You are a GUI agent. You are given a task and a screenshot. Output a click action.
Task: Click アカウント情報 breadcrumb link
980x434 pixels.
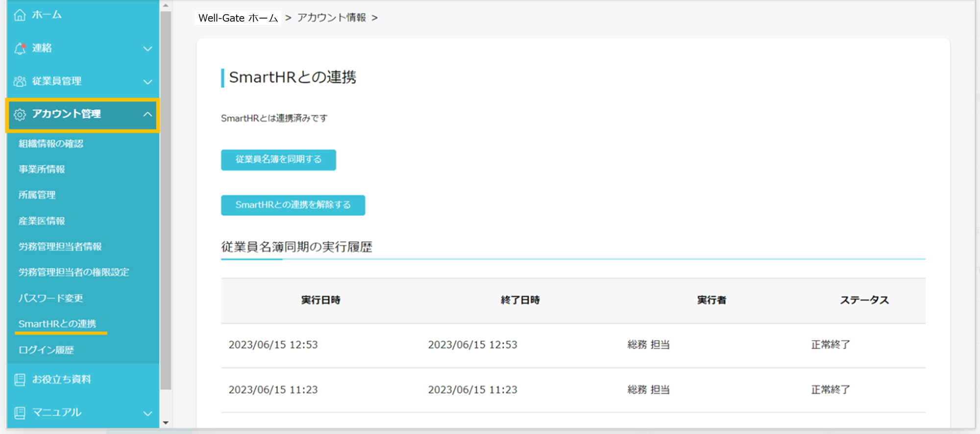(x=332, y=18)
